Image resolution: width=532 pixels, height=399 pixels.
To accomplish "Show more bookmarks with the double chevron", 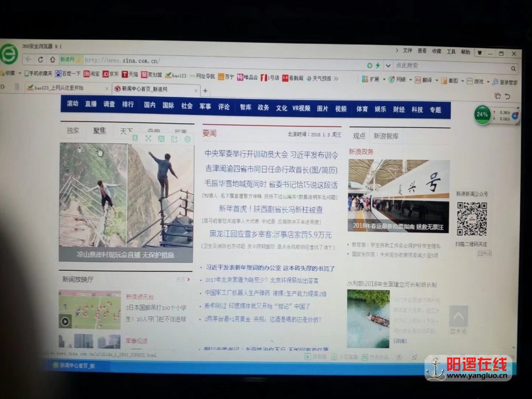I will [x=336, y=79].
